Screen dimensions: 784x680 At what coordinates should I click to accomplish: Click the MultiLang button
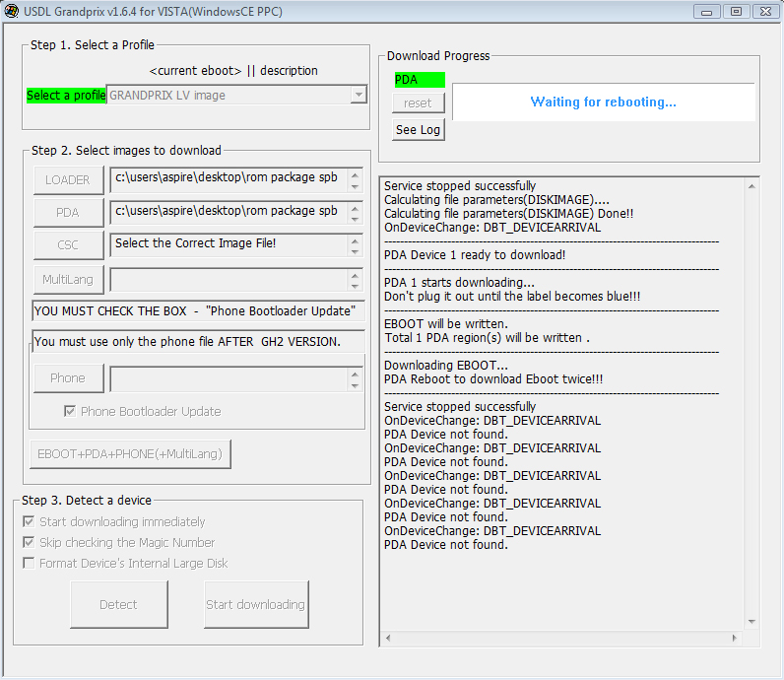(x=69, y=279)
